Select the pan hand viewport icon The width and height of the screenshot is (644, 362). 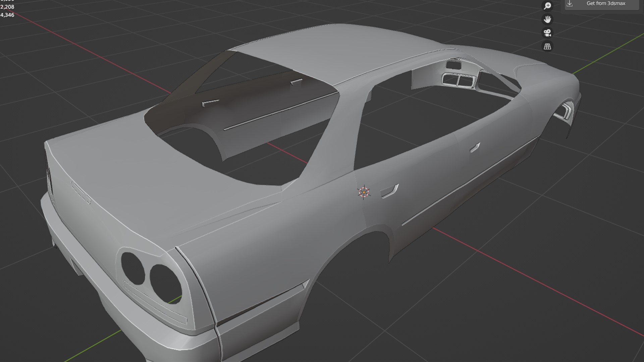point(547,19)
